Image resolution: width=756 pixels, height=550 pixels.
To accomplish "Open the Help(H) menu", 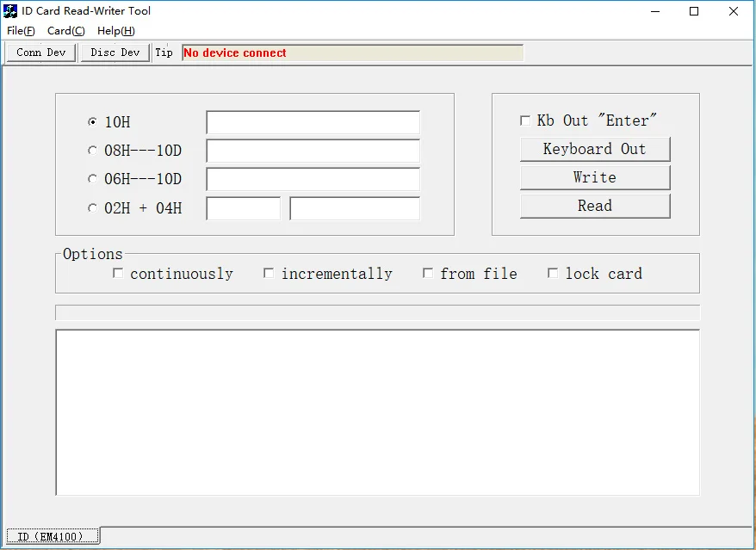I will point(116,31).
